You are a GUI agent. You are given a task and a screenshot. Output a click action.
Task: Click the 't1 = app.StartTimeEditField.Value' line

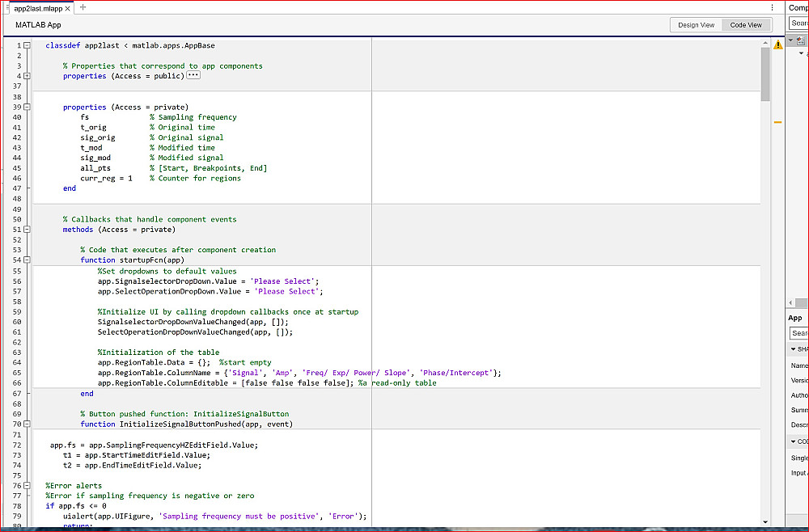(x=137, y=455)
